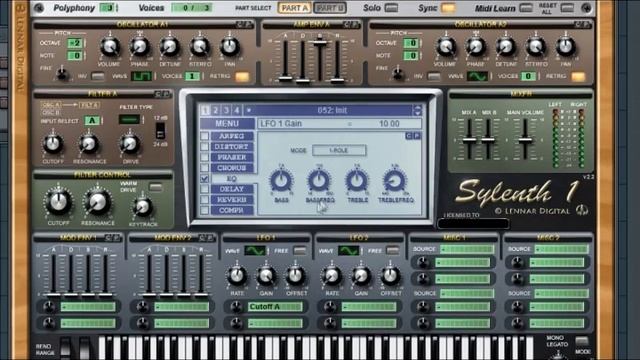The image size is (640, 360).
Task: Click the Oscillator A2 Volume knob
Action: (x=445, y=47)
